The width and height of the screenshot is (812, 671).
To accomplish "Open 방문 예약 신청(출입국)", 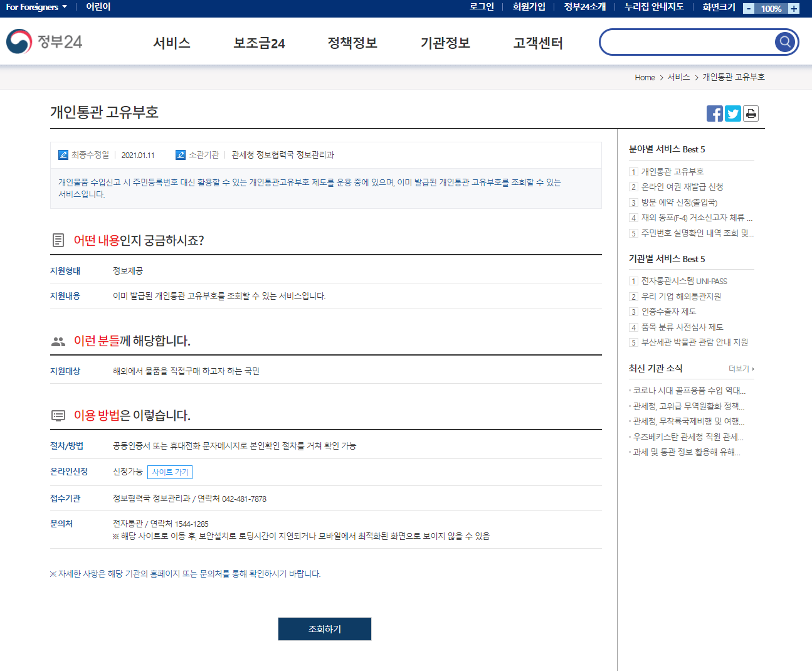I will [x=679, y=202].
